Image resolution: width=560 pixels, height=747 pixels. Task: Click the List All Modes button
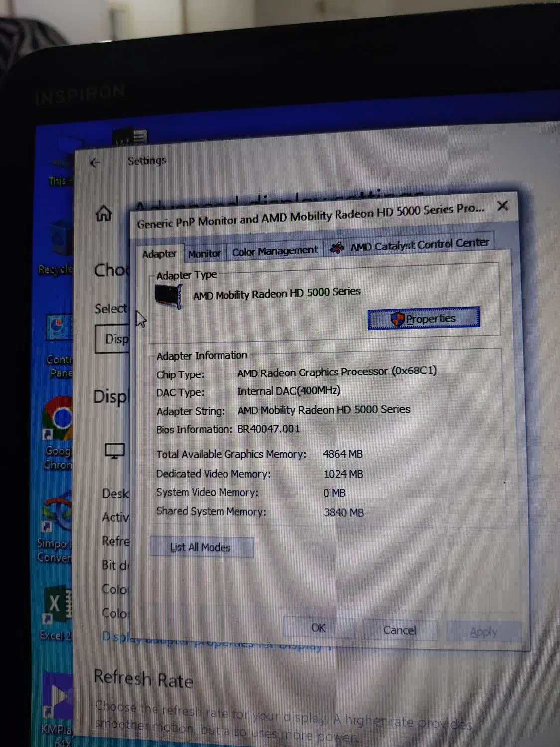(201, 547)
